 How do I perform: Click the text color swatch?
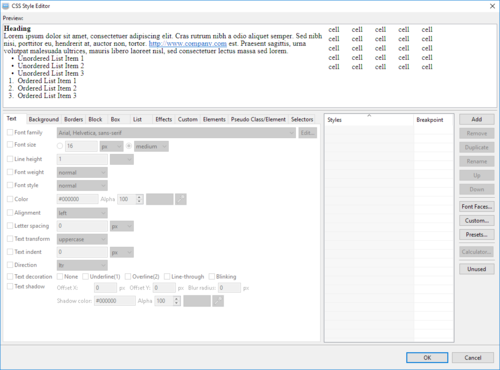pyautogui.click(x=160, y=199)
